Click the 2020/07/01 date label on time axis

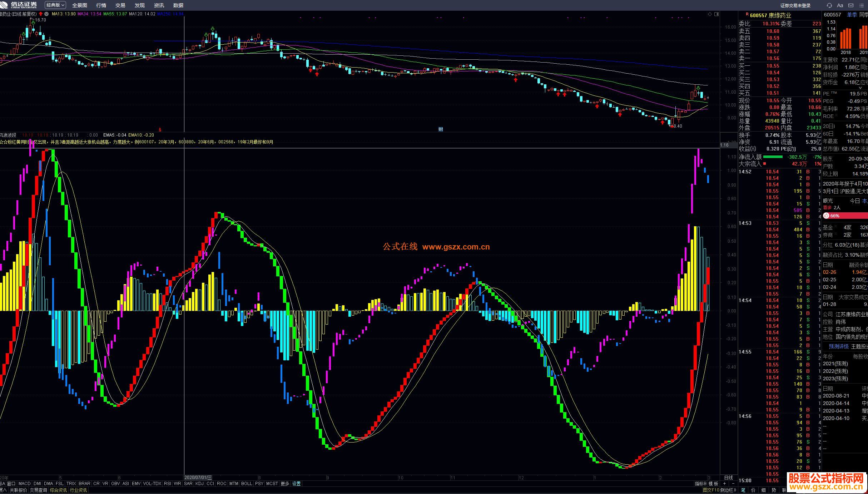(x=198, y=478)
